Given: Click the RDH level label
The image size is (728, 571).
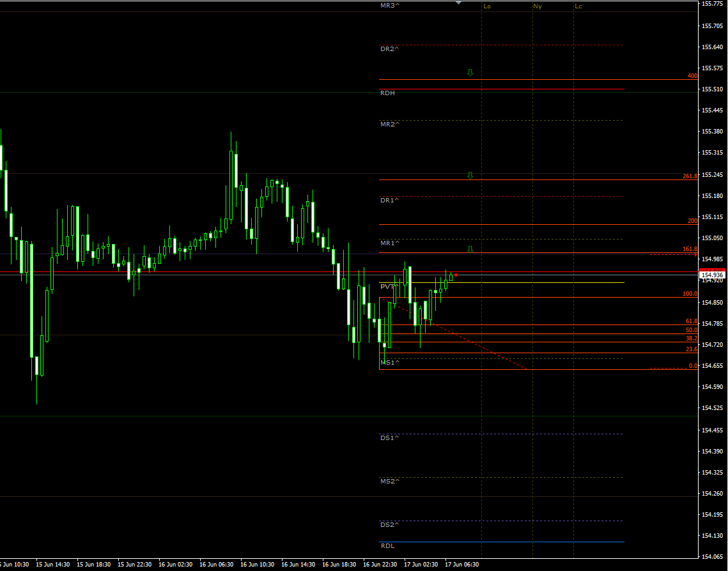Looking at the screenshot, I should coord(388,93).
